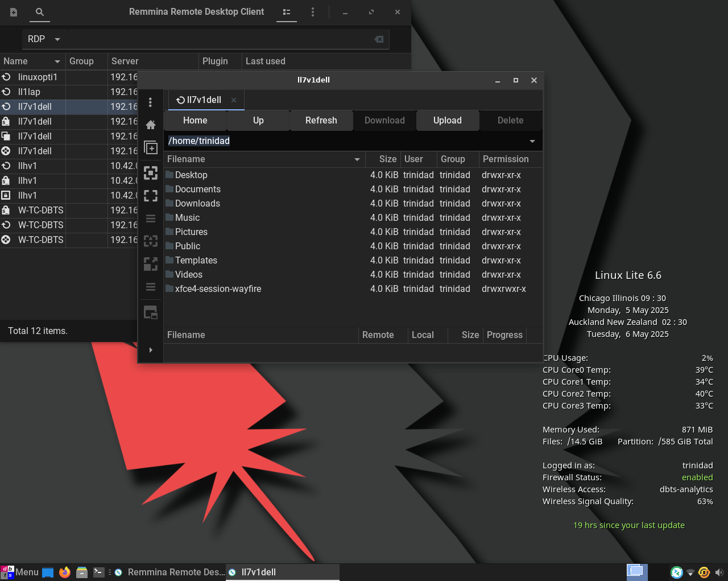Open the RDP protocol dropdown
Image resolution: width=728 pixels, height=581 pixels.
[44, 39]
